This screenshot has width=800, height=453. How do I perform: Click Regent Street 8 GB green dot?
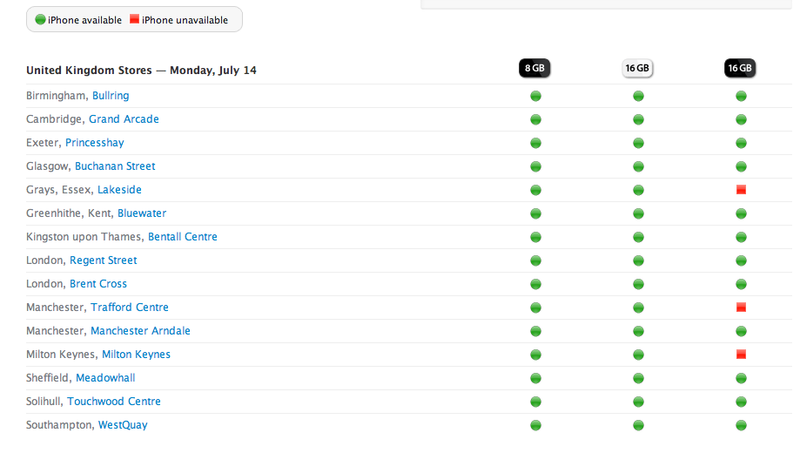click(535, 261)
